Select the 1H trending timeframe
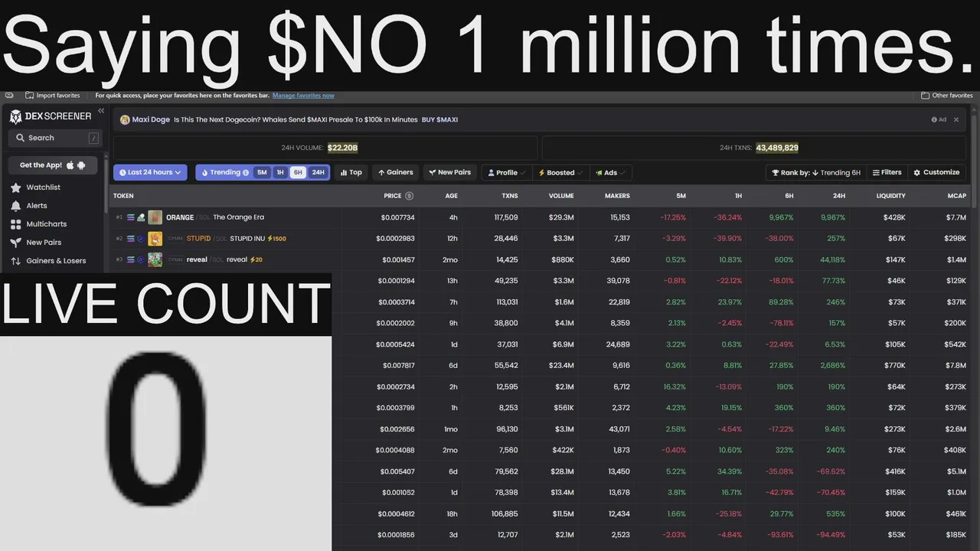The height and width of the screenshot is (551, 980). pyautogui.click(x=280, y=173)
